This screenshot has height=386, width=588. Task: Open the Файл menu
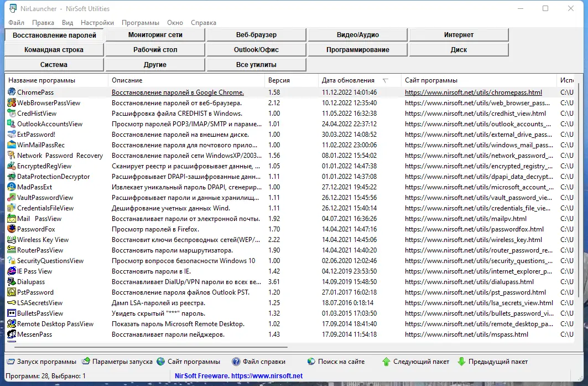16,23
